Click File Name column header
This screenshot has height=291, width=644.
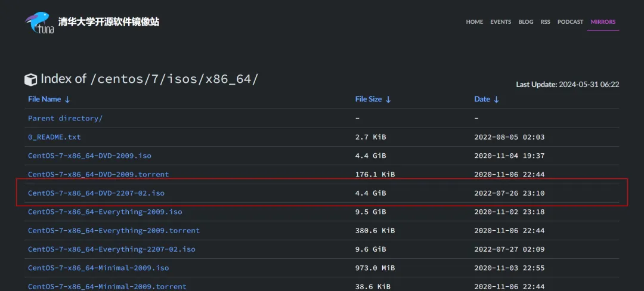(44, 100)
